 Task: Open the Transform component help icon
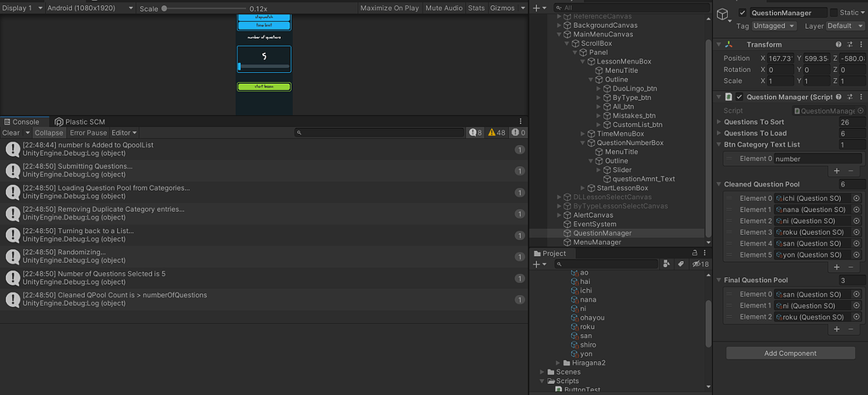point(838,44)
